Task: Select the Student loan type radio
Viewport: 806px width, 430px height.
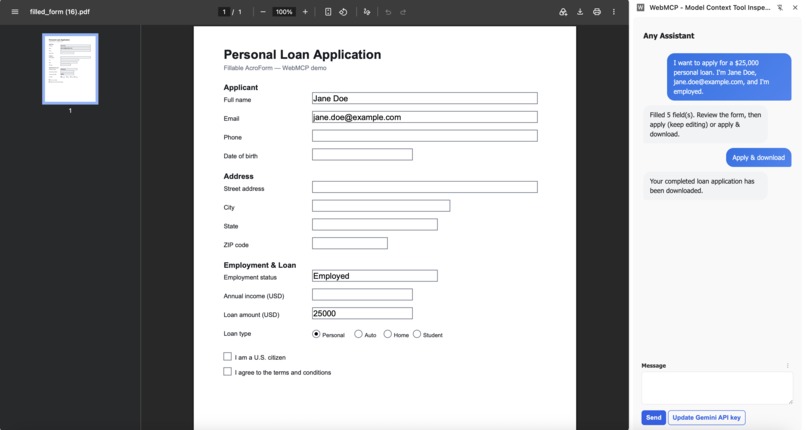Action: (x=417, y=334)
